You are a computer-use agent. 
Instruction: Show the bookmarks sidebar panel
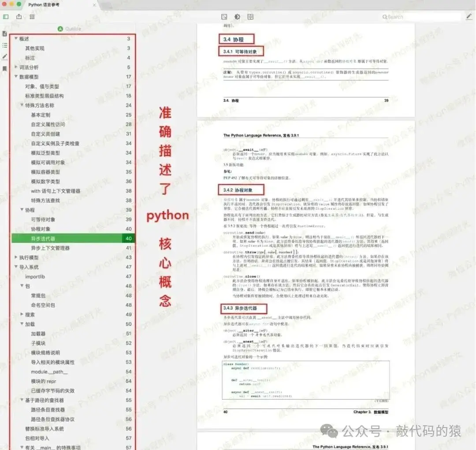coord(4,69)
